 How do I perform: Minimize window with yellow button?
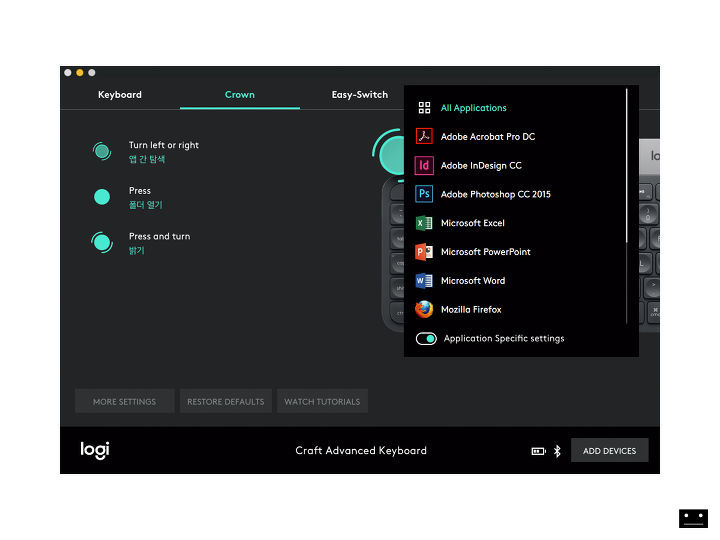pos(80,73)
